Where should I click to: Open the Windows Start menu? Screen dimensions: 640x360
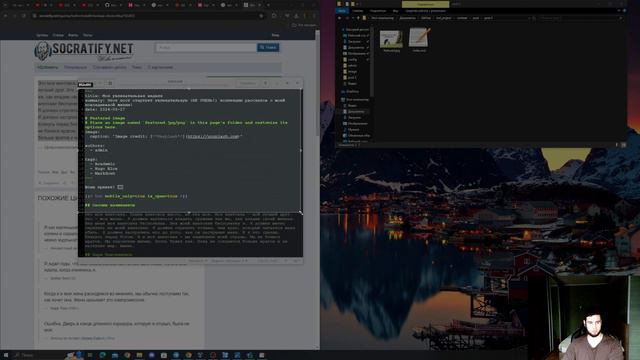pos(6,355)
